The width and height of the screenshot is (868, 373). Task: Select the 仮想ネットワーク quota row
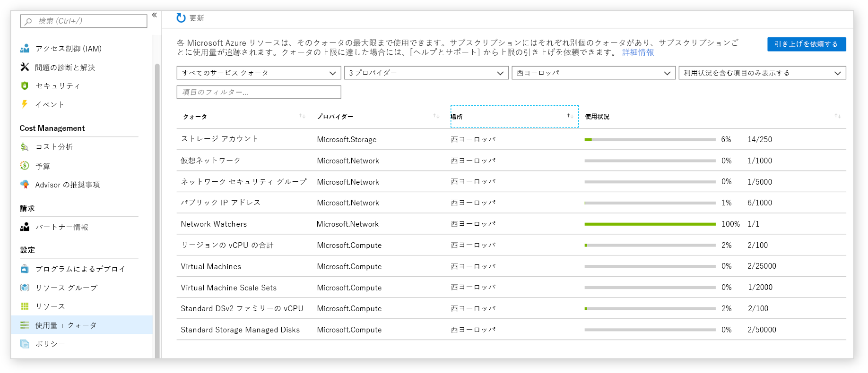[512, 161]
